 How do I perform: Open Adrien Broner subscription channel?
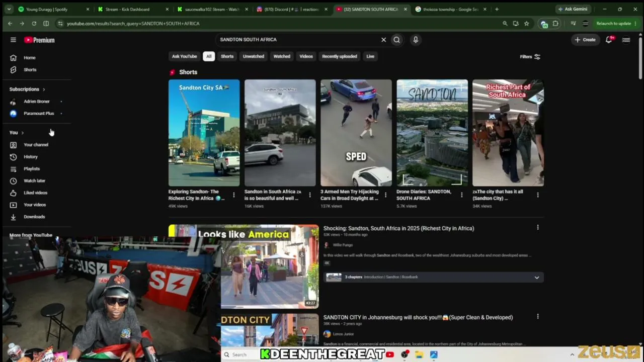click(x=36, y=102)
